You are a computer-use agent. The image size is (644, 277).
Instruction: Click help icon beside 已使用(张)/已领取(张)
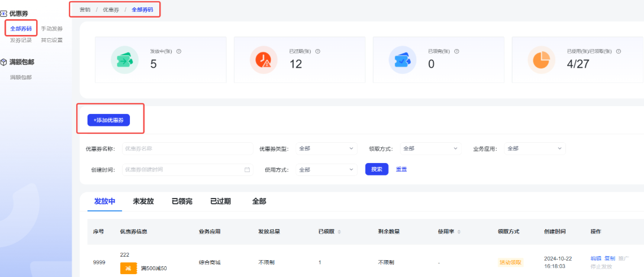(619, 51)
